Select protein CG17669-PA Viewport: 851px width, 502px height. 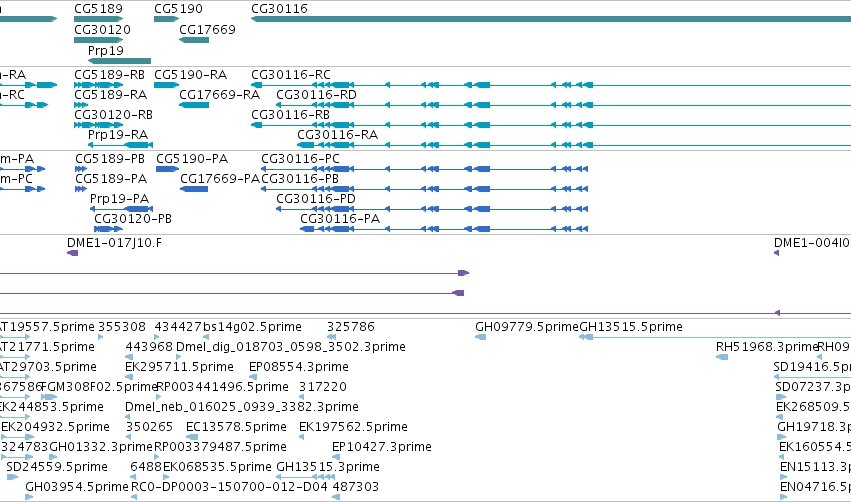(x=220, y=179)
